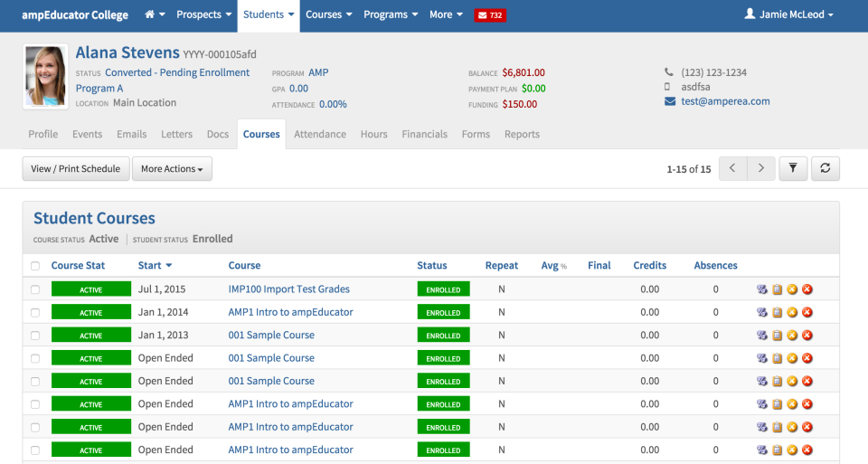Switch to the Profile tab
The width and height of the screenshot is (868, 464).
43,134
